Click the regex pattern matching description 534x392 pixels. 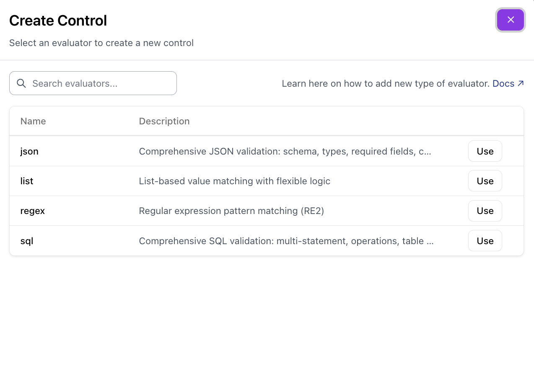click(x=231, y=211)
